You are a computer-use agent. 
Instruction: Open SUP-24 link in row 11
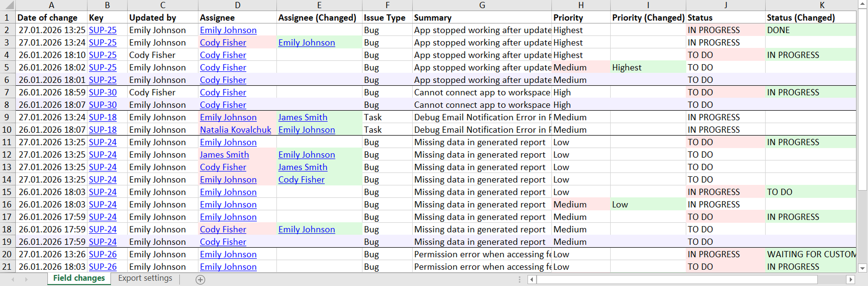coord(103,142)
